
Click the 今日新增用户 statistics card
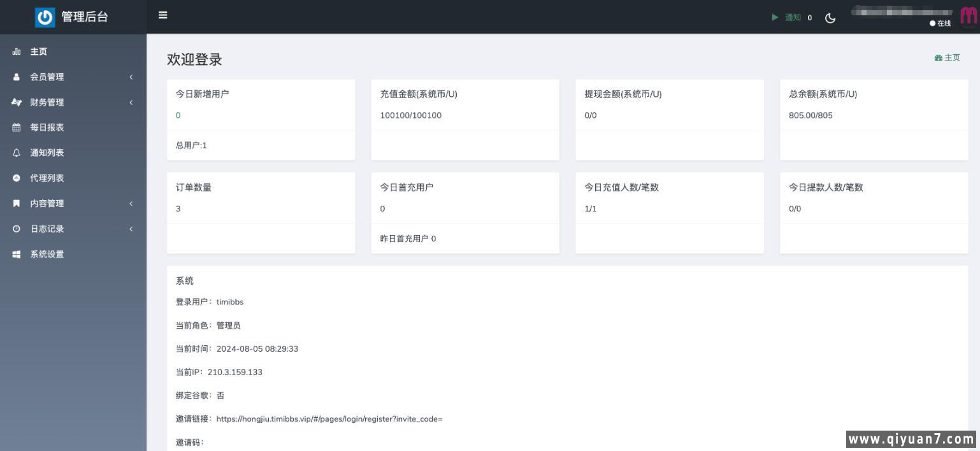click(261, 119)
